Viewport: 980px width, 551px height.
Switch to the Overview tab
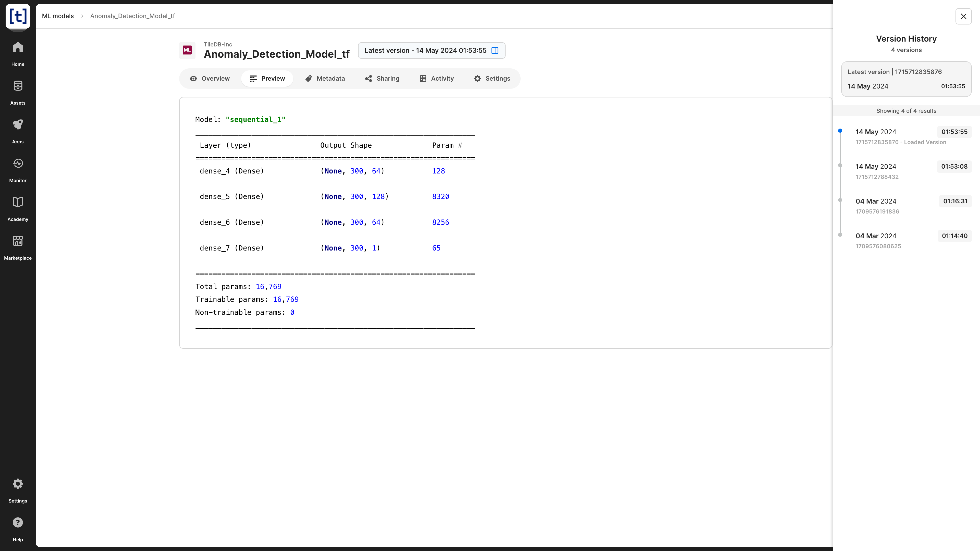(210, 79)
